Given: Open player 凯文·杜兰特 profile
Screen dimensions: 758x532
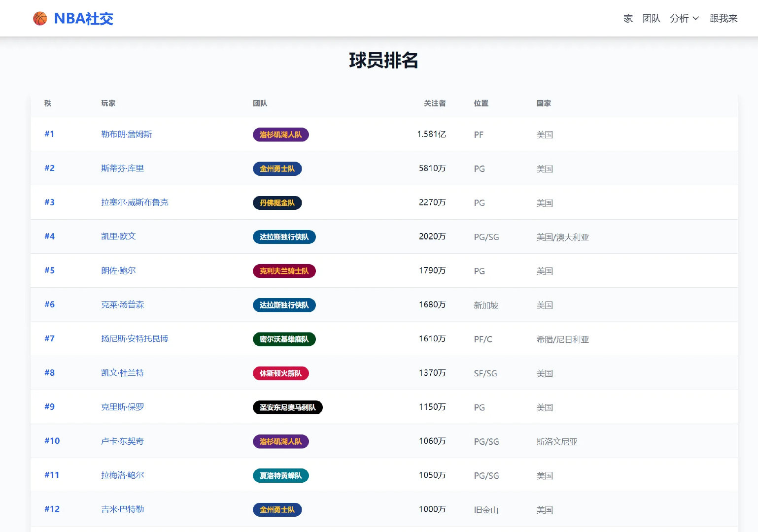Looking at the screenshot, I should click(123, 372).
